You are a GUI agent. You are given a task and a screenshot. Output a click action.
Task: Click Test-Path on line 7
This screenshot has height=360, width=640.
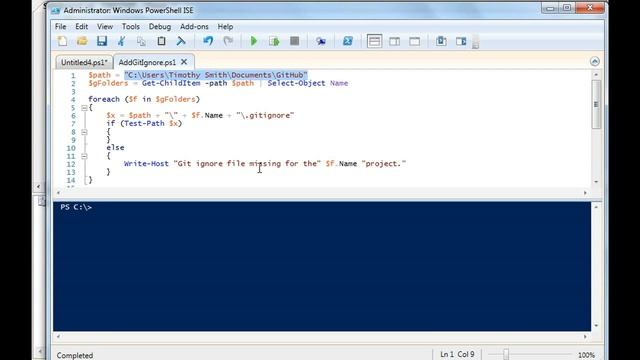pos(144,123)
